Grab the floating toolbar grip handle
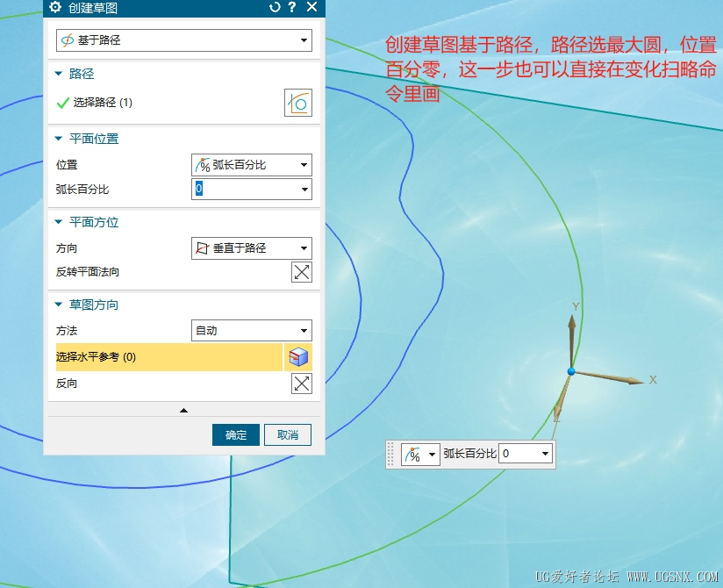This screenshot has width=723, height=588. click(391, 455)
